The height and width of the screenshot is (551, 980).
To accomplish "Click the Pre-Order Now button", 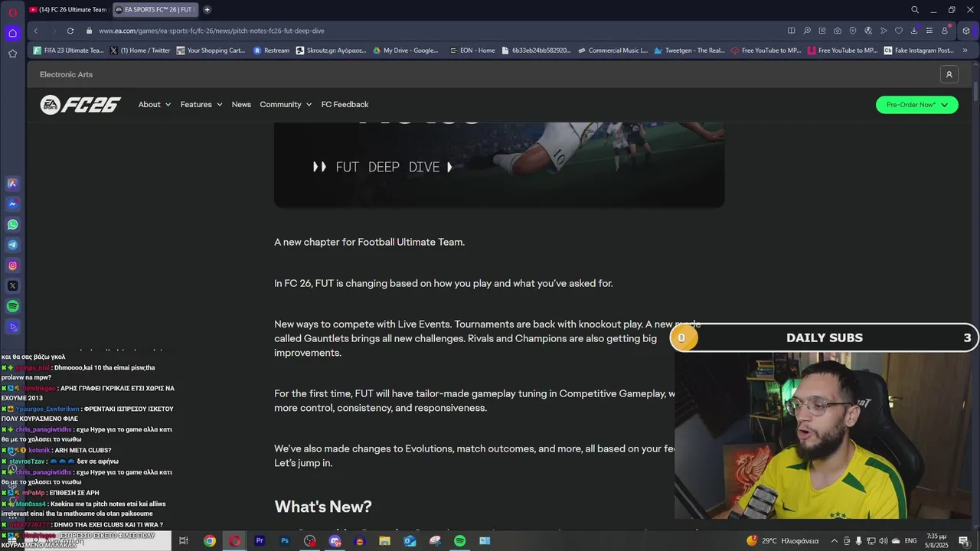I will pos(916,105).
